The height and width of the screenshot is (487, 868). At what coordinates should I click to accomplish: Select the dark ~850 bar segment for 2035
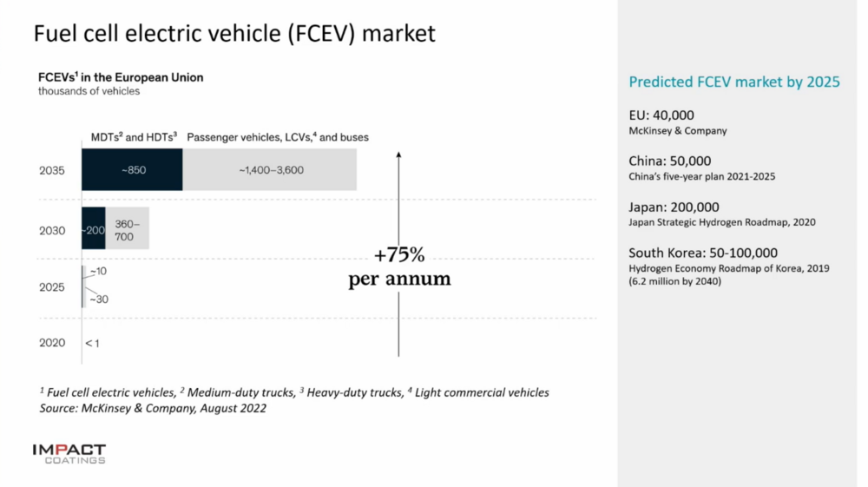[x=132, y=170]
